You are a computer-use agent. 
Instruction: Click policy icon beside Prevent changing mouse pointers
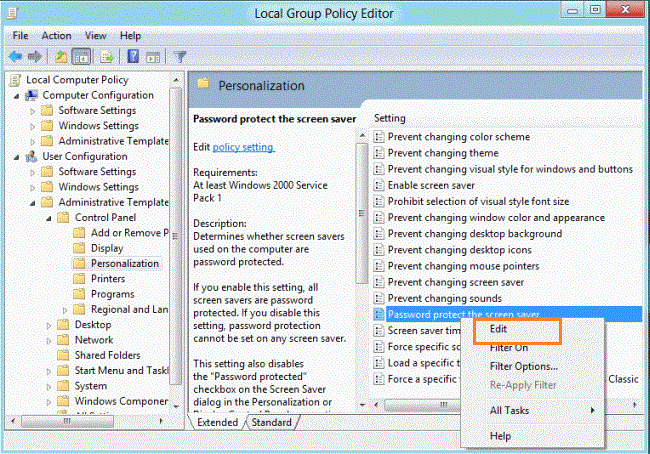(x=379, y=266)
